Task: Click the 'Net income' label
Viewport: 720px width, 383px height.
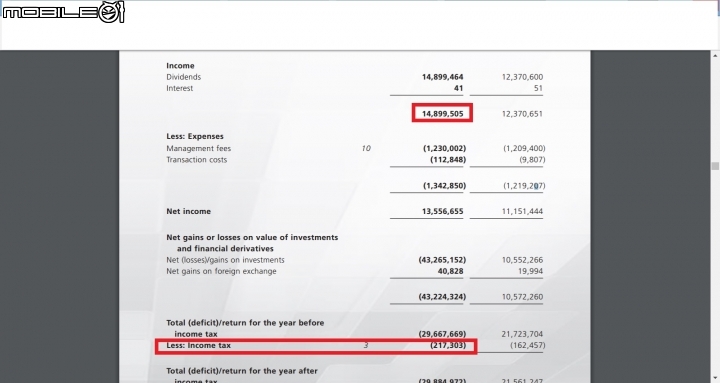Action: click(x=188, y=211)
